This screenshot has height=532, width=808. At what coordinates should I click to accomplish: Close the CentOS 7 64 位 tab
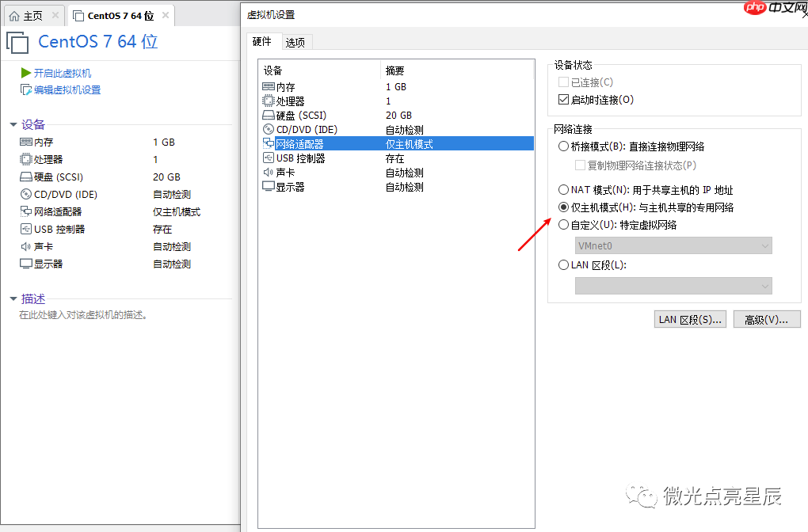click(166, 16)
